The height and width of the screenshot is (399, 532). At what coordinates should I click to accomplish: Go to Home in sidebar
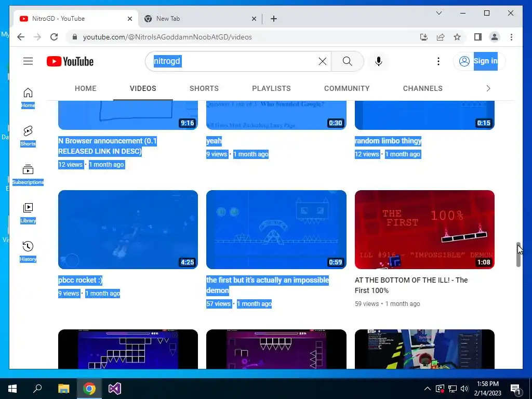coord(28,98)
